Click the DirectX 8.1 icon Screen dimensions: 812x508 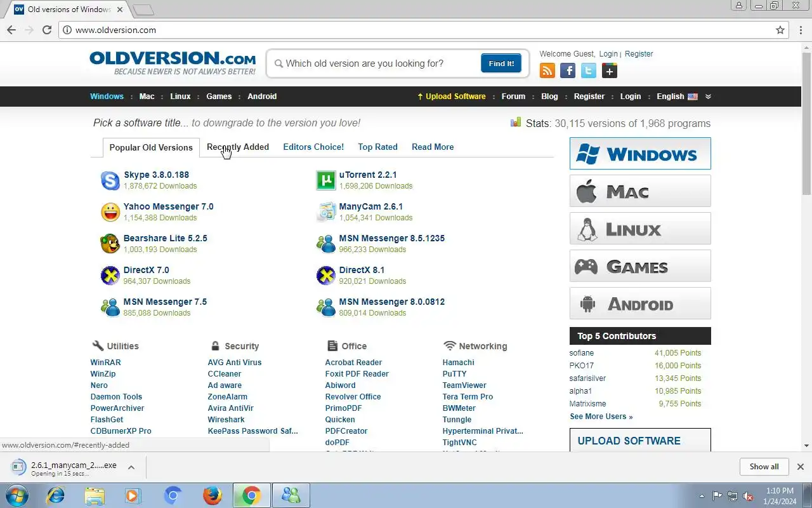point(326,276)
